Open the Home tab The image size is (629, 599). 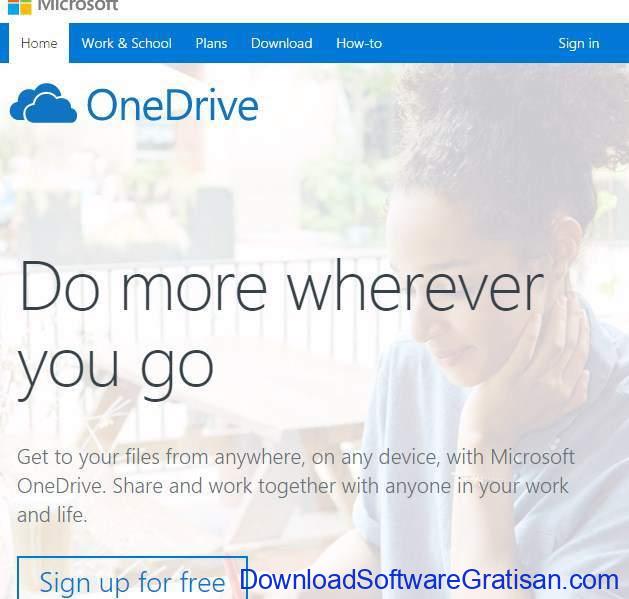[39, 43]
